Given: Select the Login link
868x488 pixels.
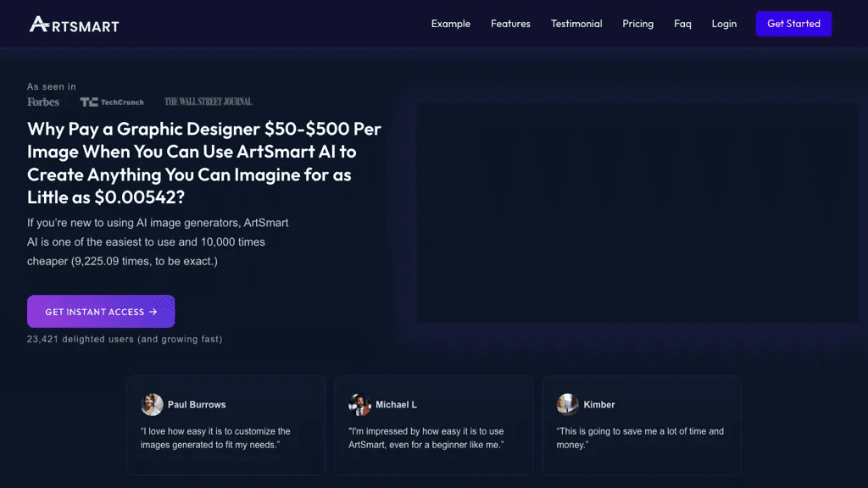Looking at the screenshot, I should [724, 24].
